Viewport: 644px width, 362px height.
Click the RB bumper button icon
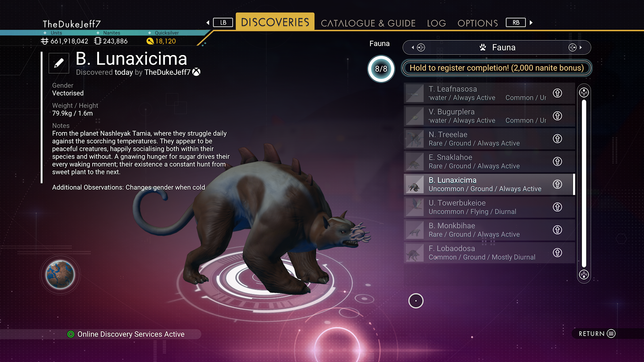point(516,23)
